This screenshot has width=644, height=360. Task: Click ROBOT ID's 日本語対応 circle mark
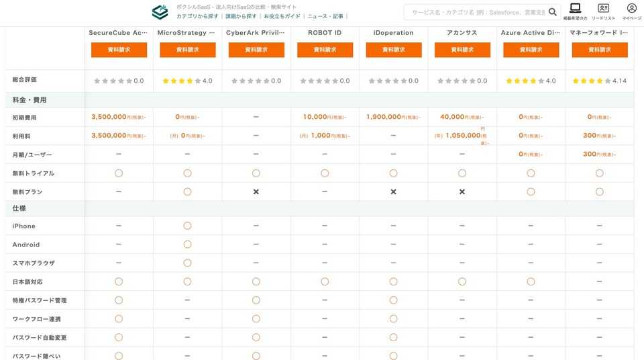325,282
